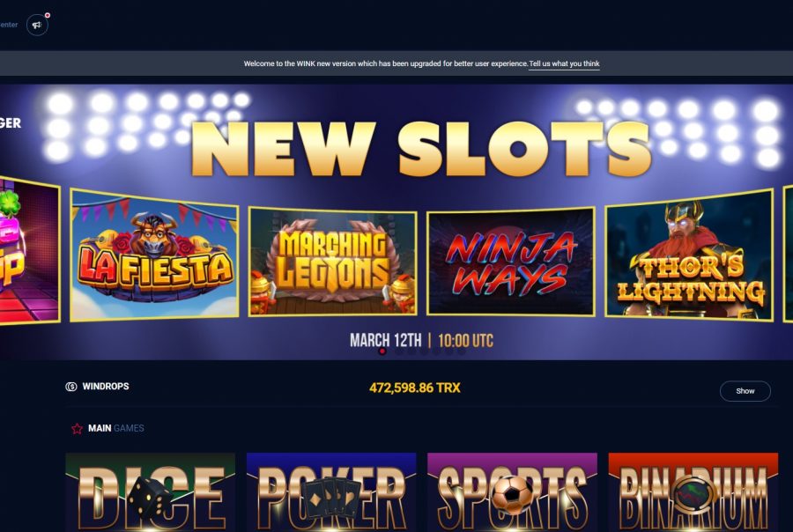The height and width of the screenshot is (532, 793).
Task: Click the New Slots banner headline
Action: coord(421,149)
